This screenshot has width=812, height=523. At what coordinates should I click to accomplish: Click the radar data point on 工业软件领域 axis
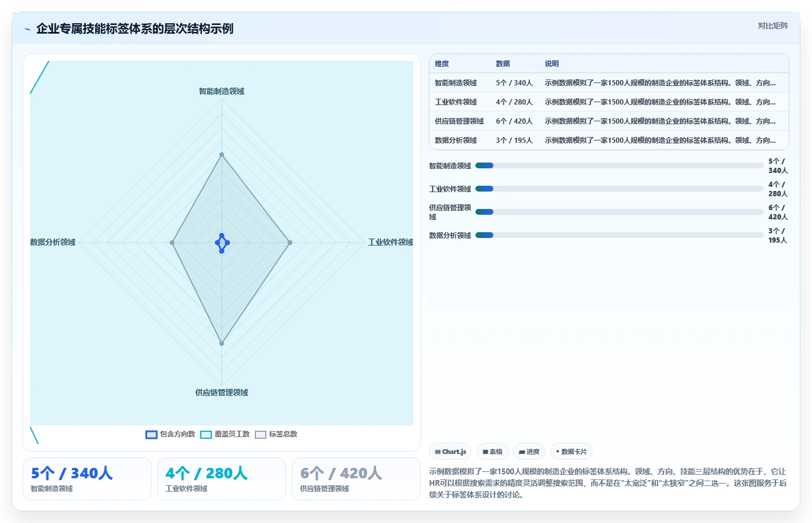[290, 243]
